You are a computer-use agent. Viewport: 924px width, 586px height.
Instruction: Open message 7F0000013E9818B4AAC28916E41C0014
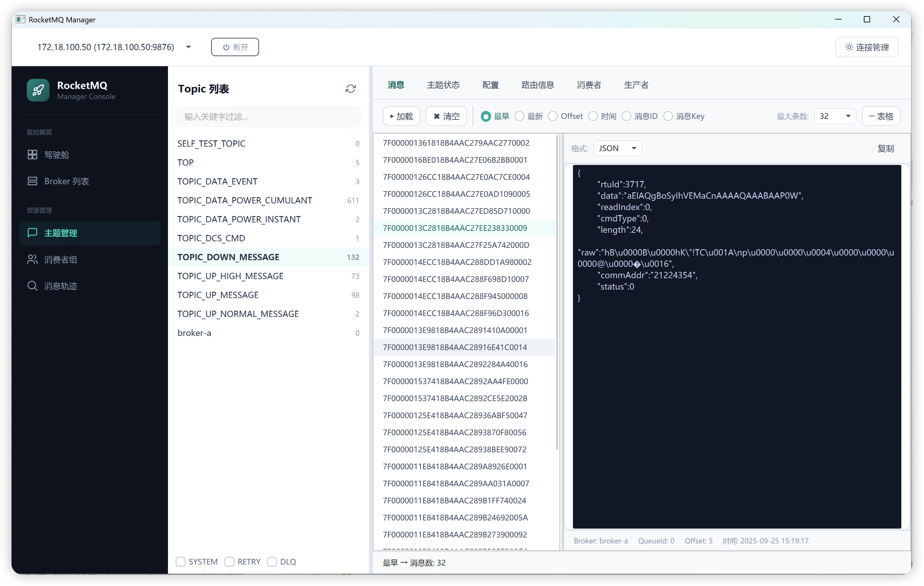click(x=464, y=347)
